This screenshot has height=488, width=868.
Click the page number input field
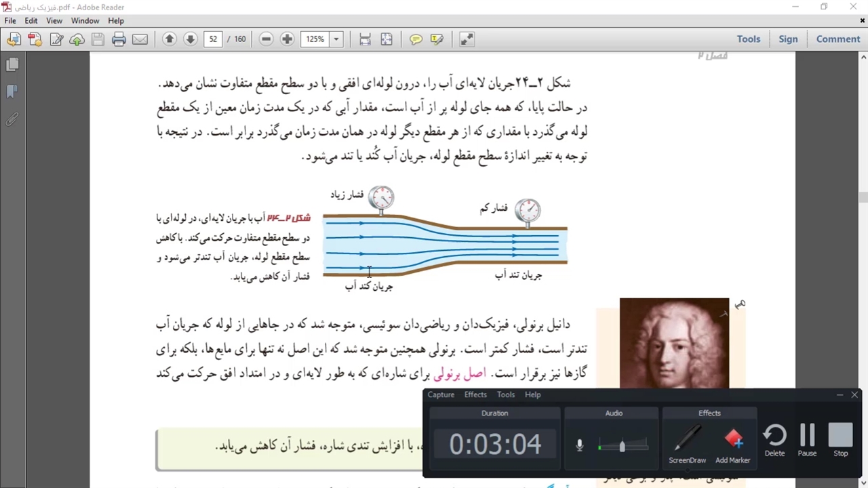(x=213, y=39)
